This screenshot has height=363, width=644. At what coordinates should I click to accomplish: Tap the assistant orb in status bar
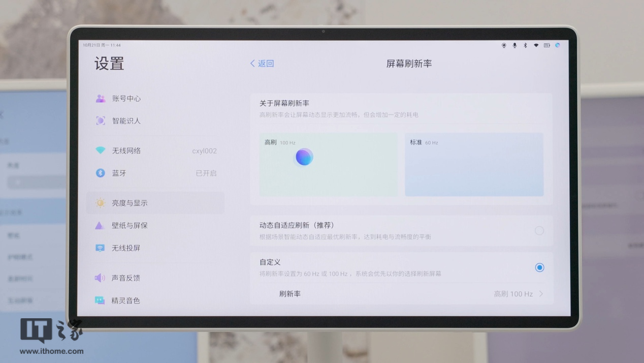[557, 45]
